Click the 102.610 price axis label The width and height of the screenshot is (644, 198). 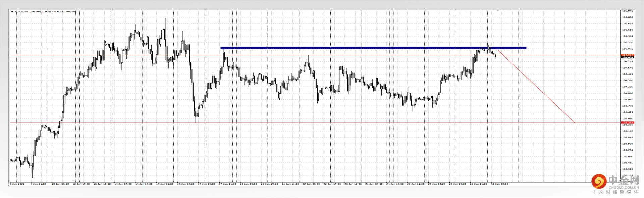[x=628, y=157]
